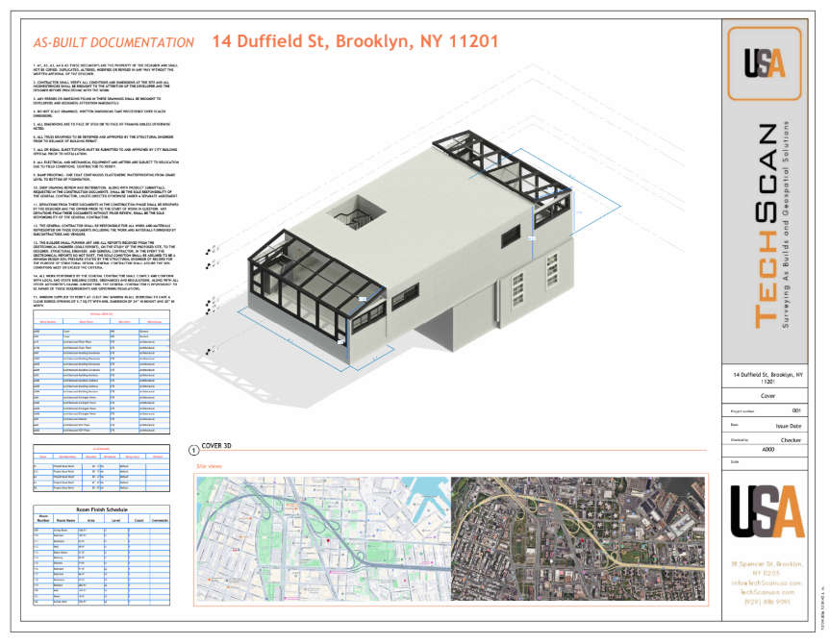Select the AS-BUILT DOCUMENTATION heading
This screenshot has width=830, height=644.
click(x=113, y=43)
